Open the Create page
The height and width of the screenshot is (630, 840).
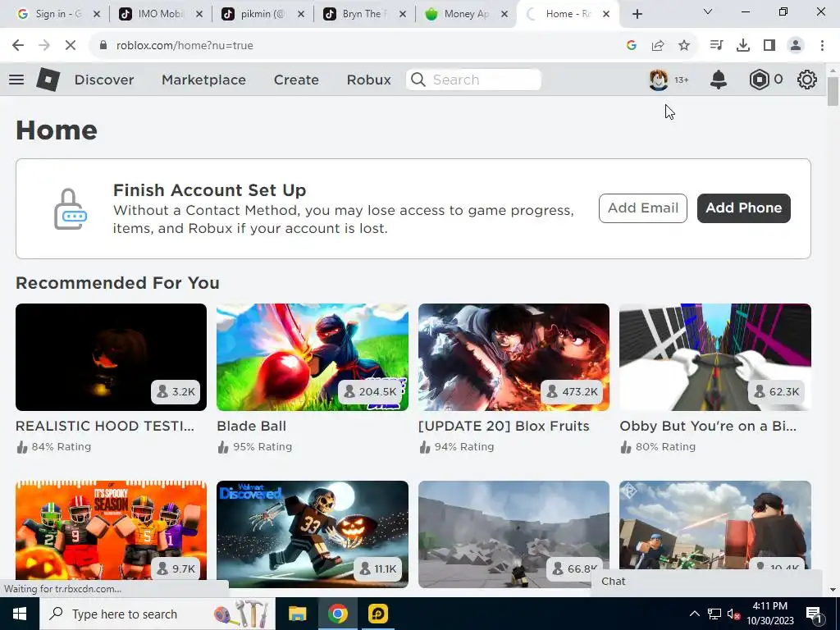click(296, 80)
